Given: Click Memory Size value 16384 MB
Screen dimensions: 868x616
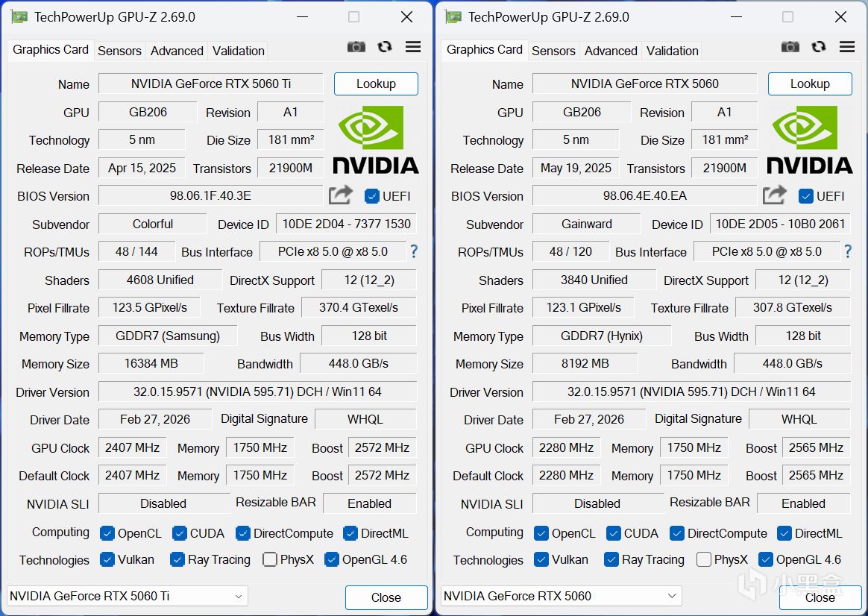Looking at the screenshot, I should click(x=151, y=364).
